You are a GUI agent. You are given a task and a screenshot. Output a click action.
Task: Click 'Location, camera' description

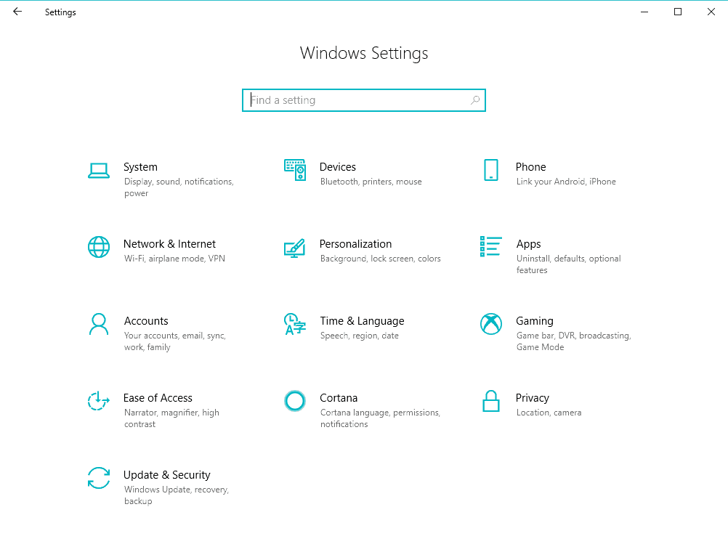(549, 413)
